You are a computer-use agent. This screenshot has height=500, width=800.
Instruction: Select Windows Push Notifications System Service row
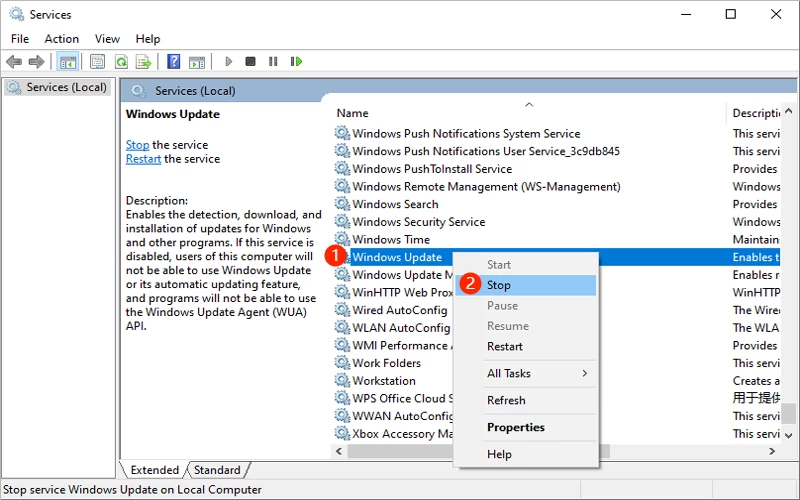pos(557,133)
